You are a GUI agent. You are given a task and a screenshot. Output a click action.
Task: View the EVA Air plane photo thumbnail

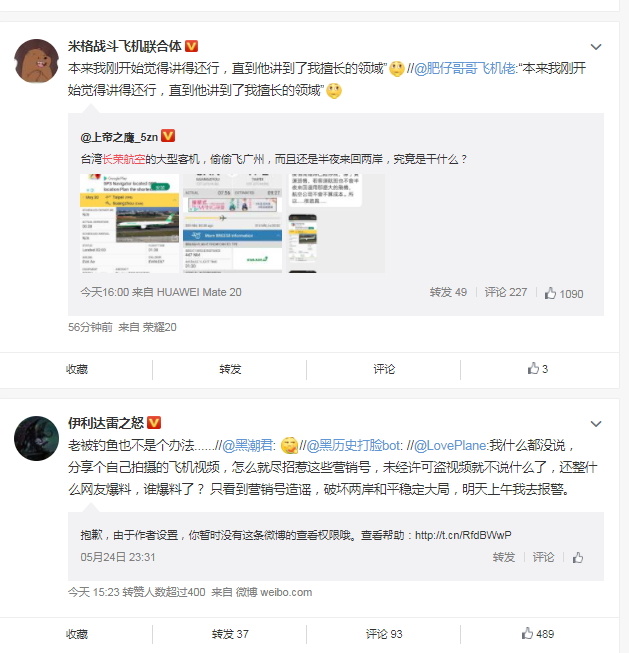point(130,224)
